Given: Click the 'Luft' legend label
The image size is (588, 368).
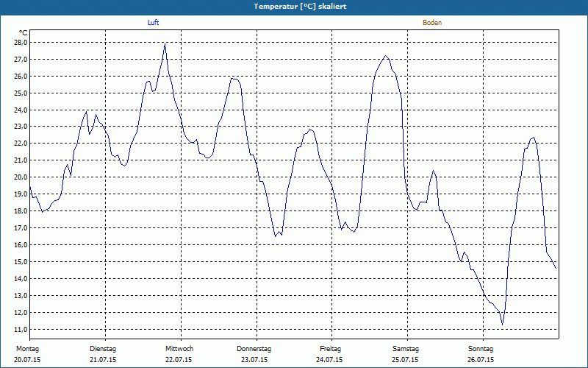Looking at the screenshot, I should [x=153, y=23].
